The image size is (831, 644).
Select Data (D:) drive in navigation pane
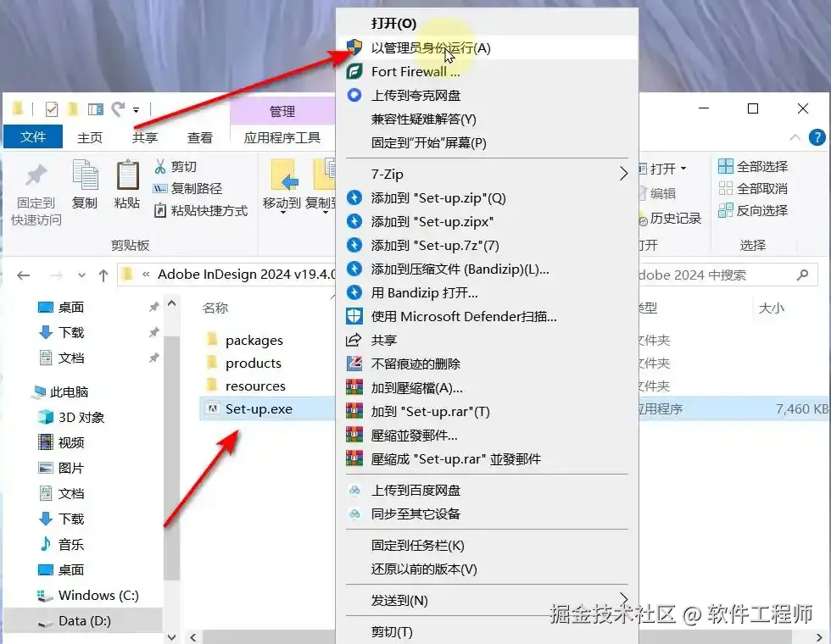coord(85,620)
